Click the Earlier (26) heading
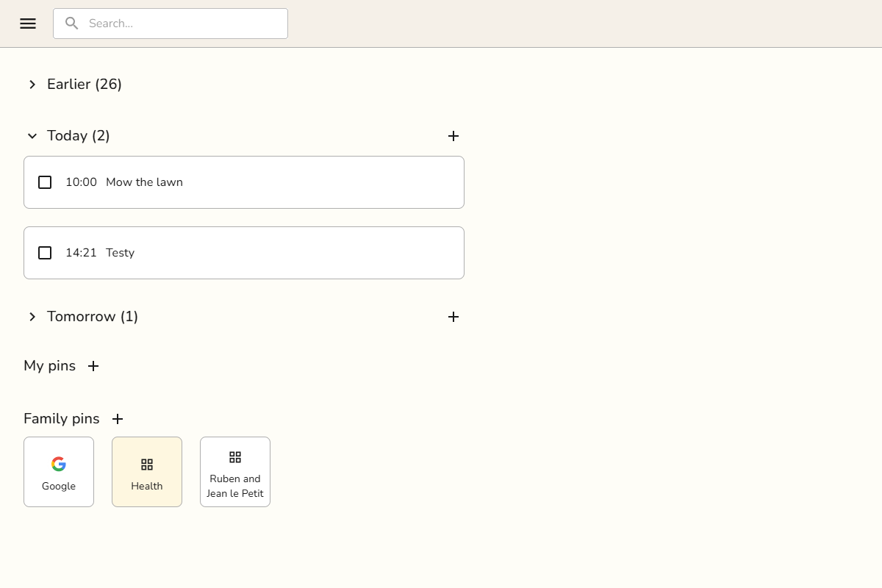This screenshot has width=882, height=588. [85, 85]
